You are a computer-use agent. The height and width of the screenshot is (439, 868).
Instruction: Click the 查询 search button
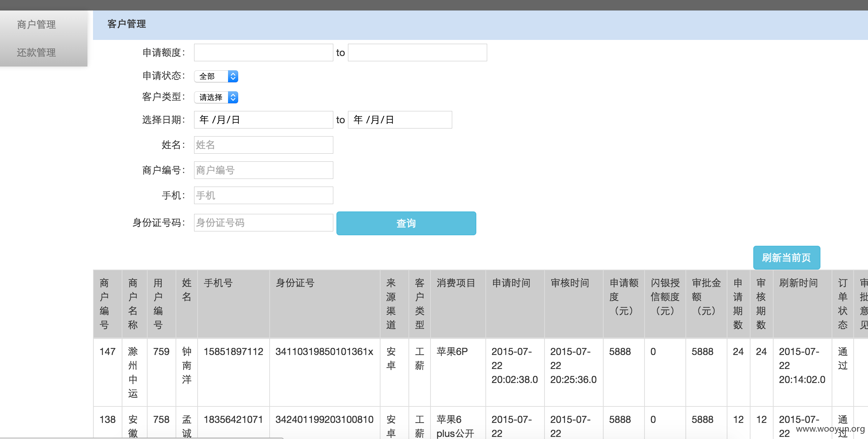(406, 223)
